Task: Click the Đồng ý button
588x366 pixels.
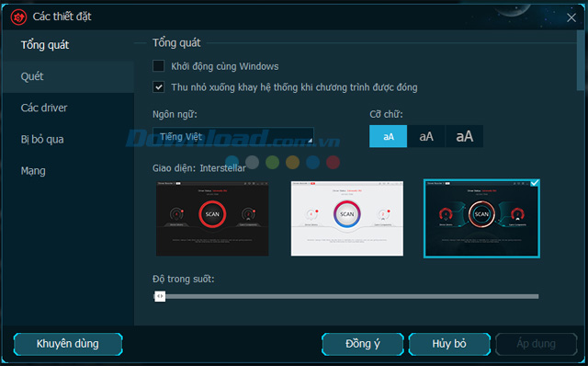Action: (363, 344)
